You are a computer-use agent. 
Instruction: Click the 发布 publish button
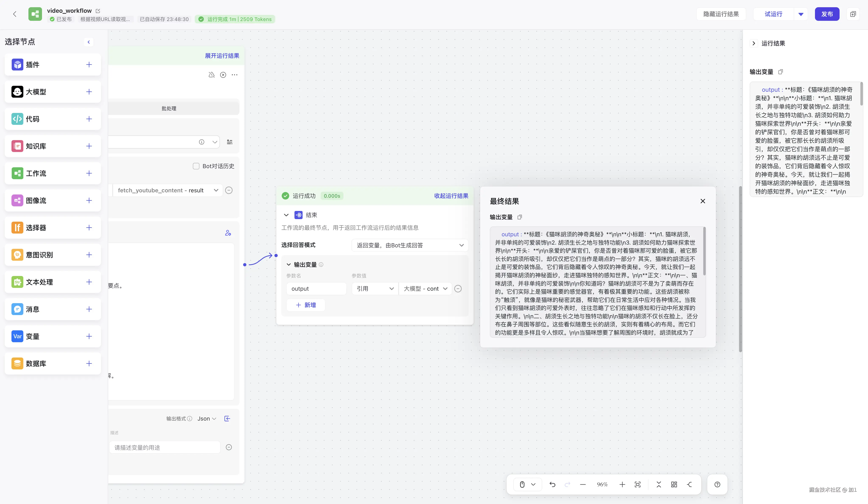(827, 14)
